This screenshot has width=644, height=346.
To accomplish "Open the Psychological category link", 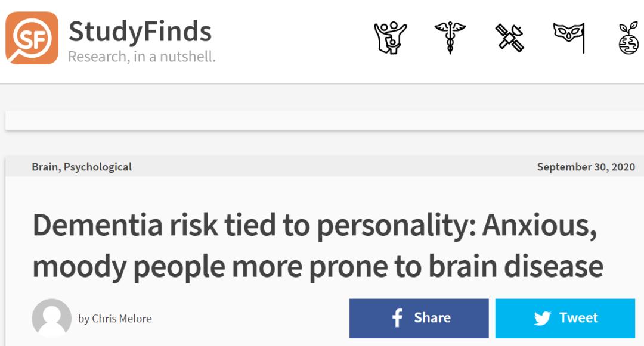I will tap(98, 167).
